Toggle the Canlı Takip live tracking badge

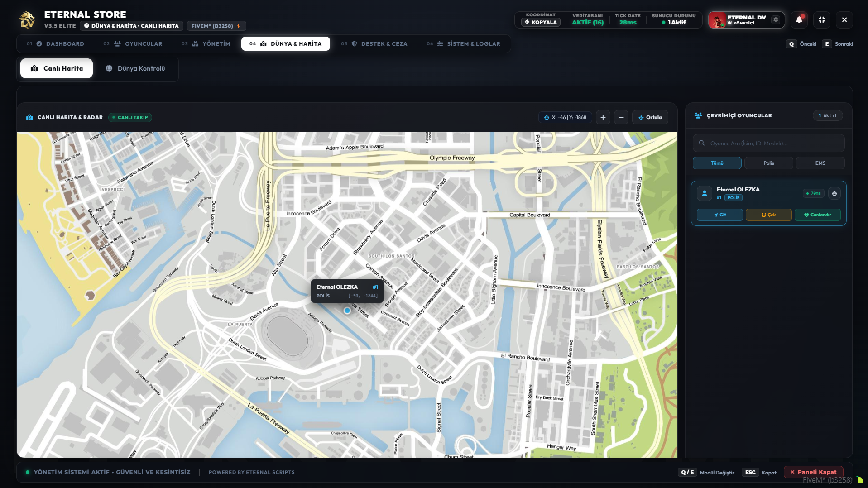(x=130, y=118)
